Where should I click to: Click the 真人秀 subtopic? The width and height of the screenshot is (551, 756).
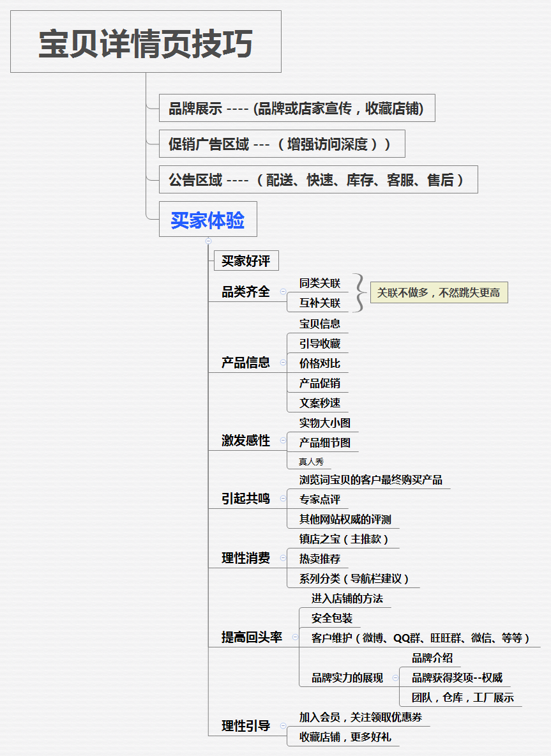(x=311, y=462)
